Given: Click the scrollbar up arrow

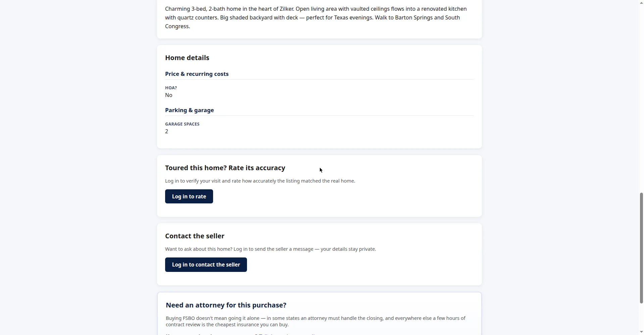Looking at the screenshot, I should [641, 3].
